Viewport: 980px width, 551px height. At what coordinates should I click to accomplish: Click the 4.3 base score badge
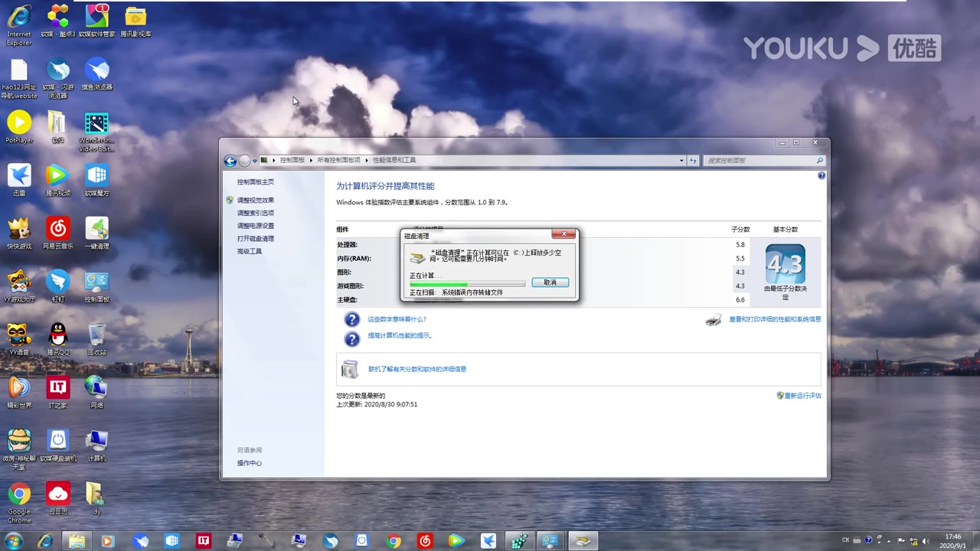(785, 264)
